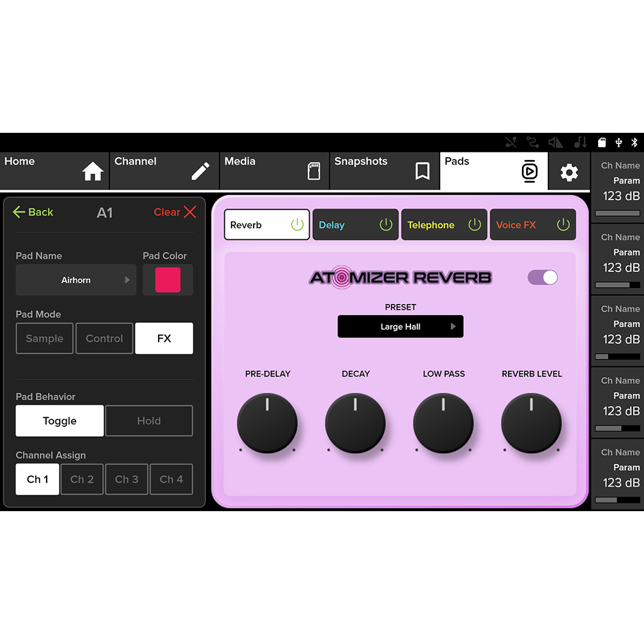
Task: Click the muted microphone status icon
Action: click(511, 142)
